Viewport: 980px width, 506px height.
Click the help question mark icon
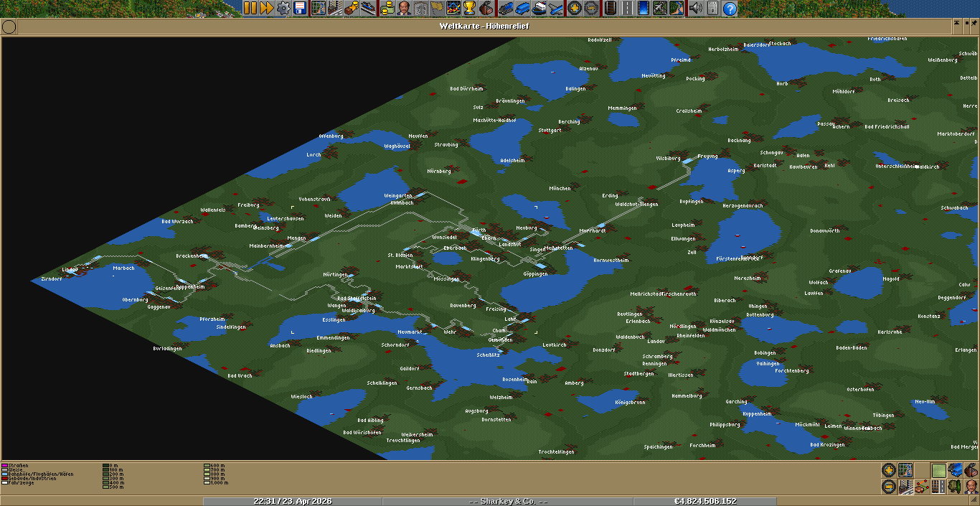730,8
